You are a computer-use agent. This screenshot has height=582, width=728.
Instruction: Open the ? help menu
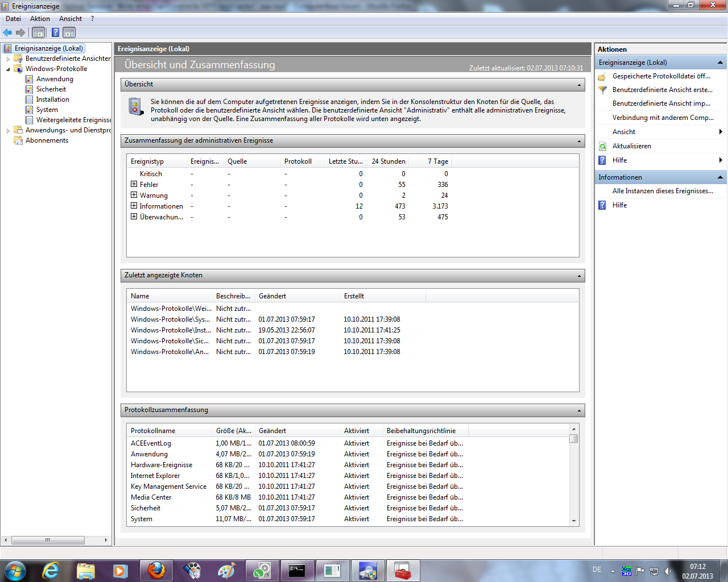pyautogui.click(x=92, y=19)
